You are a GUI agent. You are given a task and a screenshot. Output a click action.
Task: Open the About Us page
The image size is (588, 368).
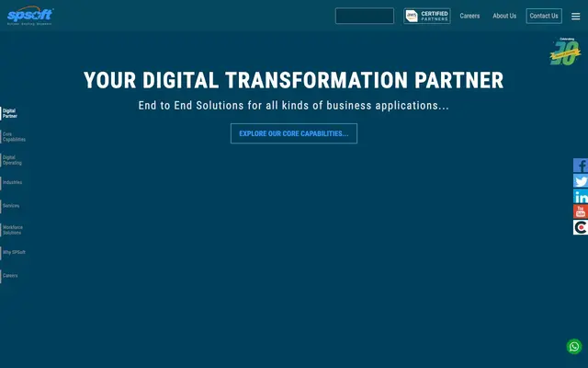[x=504, y=16]
